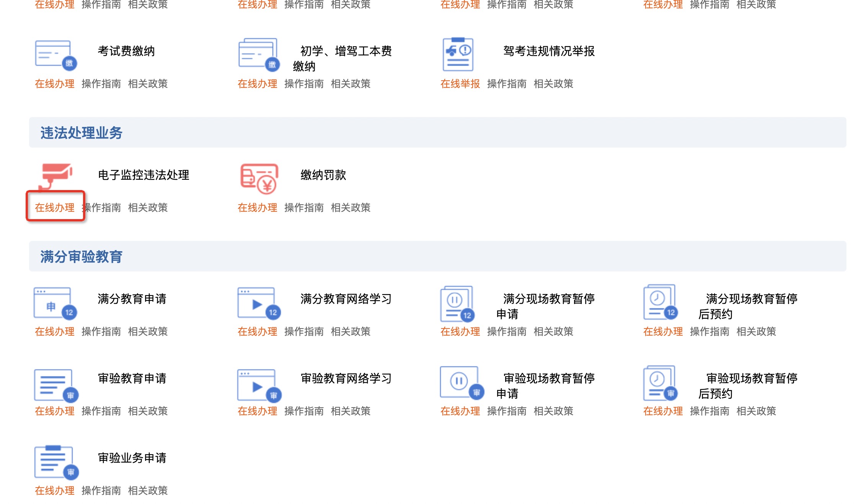The height and width of the screenshot is (504, 861).
Task: Open 操作指南 for 考试费缴纳
Action: 101,84
